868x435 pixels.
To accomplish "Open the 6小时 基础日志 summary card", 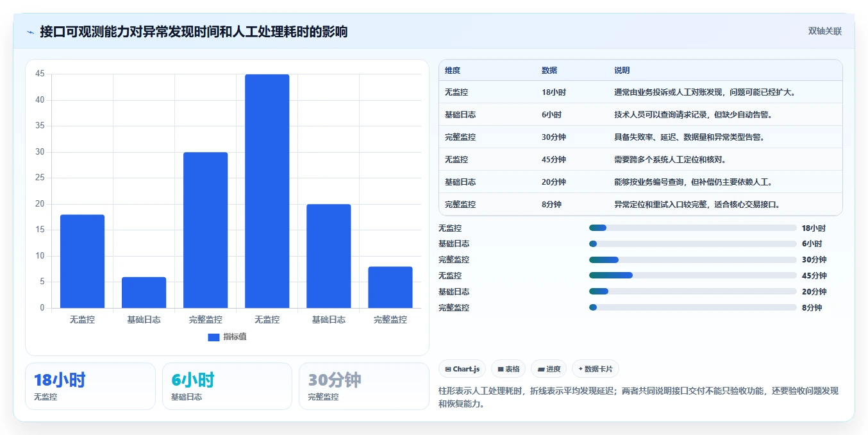I will point(227,386).
